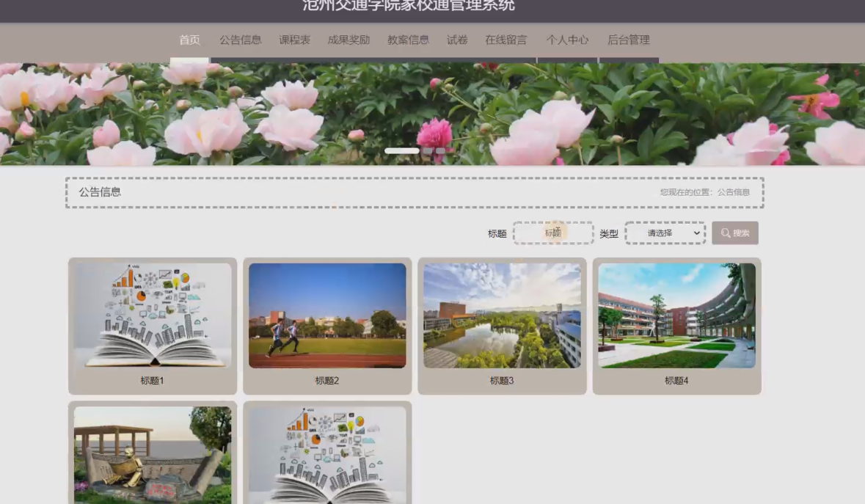Click the 标题4 caption text
The width and height of the screenshot is (865, 504).
676,381
